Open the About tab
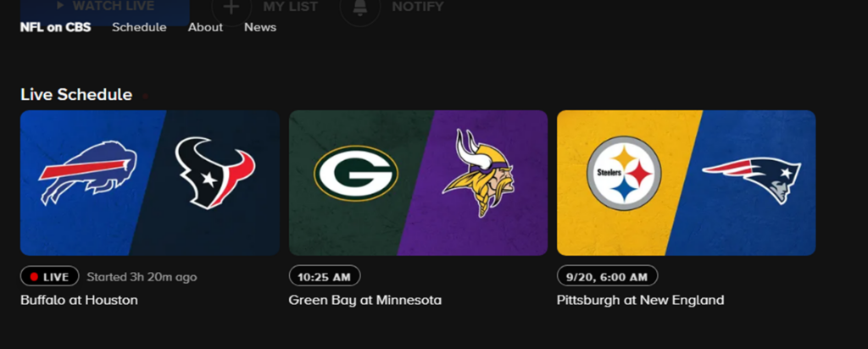The image size is (868, 349). 205,27
